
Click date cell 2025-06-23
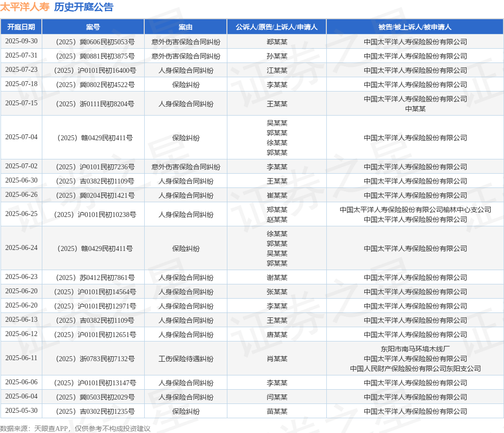[x=21, y=277]
